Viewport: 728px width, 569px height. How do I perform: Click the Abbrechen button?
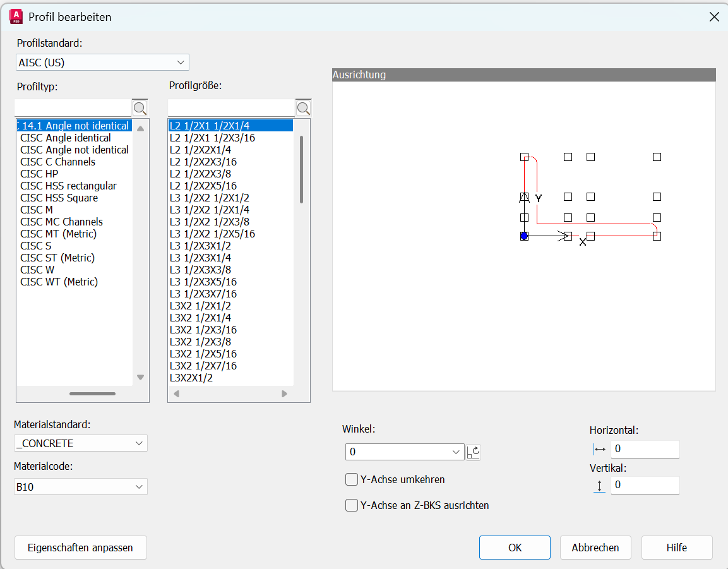[595, 548]
